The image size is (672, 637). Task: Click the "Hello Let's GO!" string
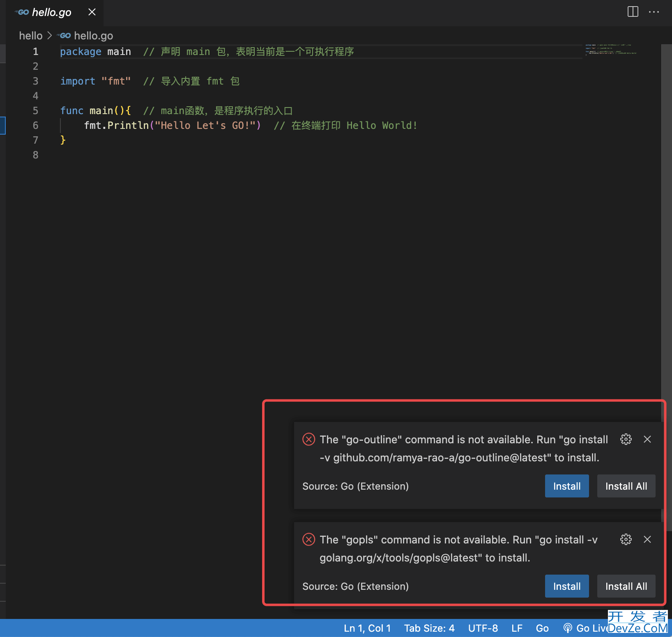tap(205, 126)
